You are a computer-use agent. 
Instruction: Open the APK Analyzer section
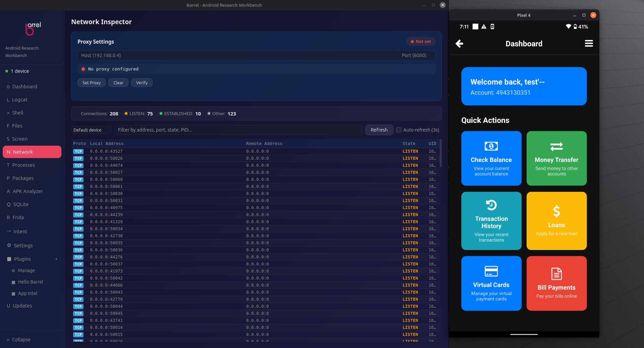pyautogui.click(x=32, y=191)
